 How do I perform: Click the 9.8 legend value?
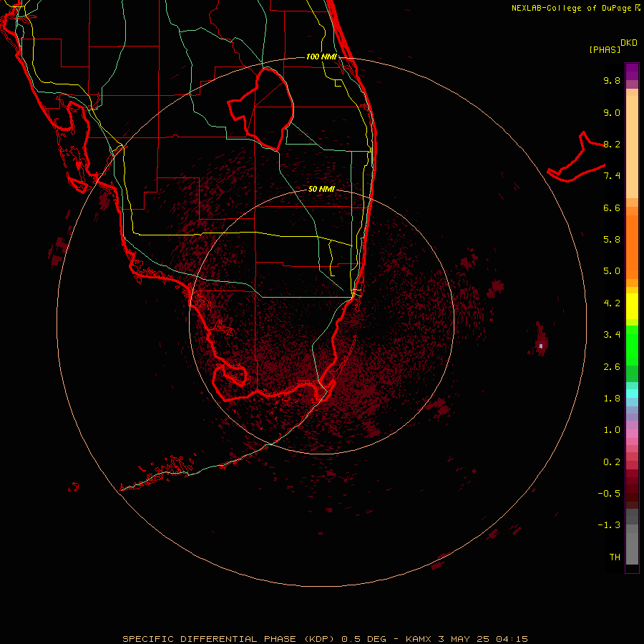pyautogui.click(x=612, y=80)
